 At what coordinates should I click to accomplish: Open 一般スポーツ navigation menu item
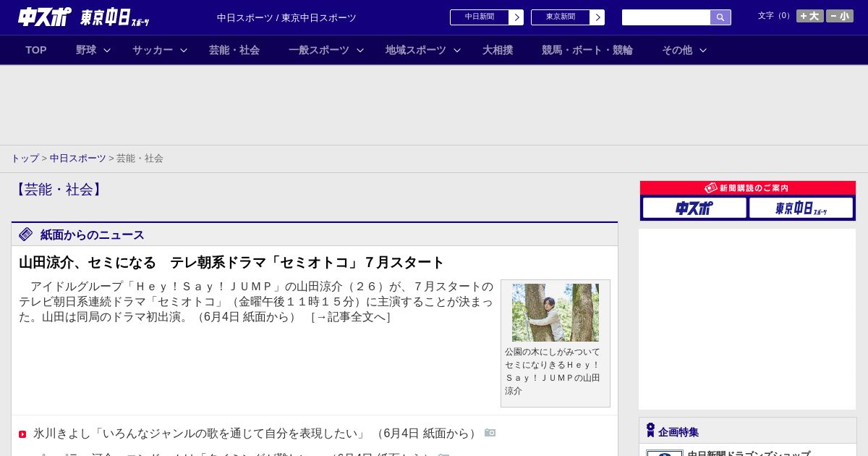coord(319,50)
